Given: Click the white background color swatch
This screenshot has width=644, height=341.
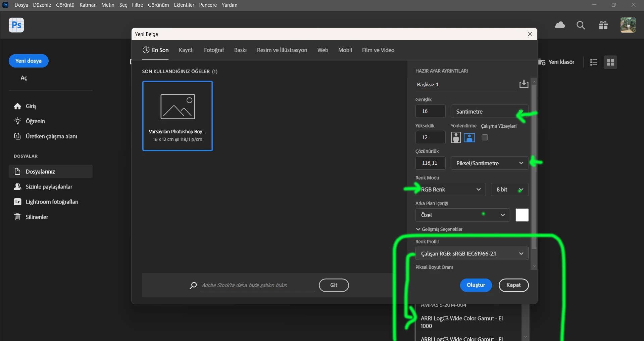Looking at the screenshot, I should pyautogui.click(x=522, y=215).
